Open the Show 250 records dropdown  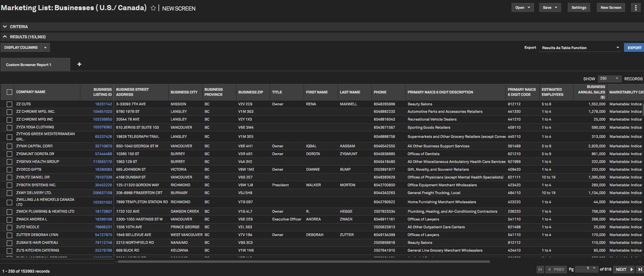coord(609,79)
